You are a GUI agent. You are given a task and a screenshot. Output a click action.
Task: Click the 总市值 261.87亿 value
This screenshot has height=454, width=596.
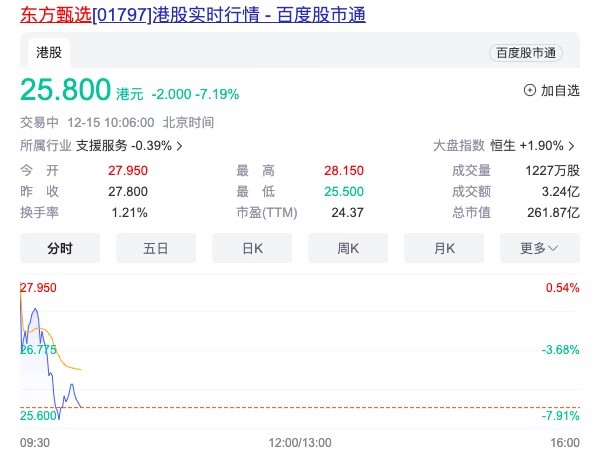click(553, 213)
